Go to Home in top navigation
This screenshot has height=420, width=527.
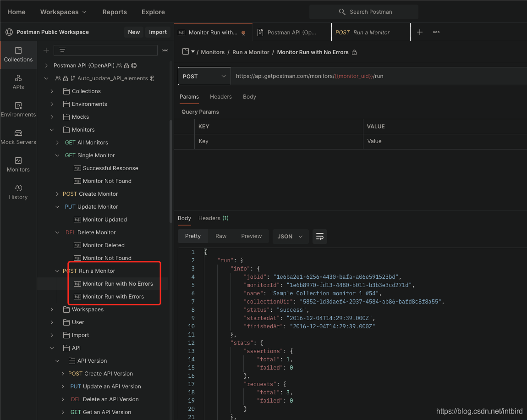coord(16,12)
